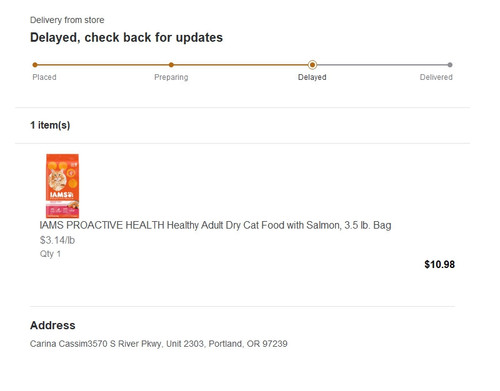Click the Preparing step label
The width and height of the screenshot is (500, 391).
pyautogui.click(x=171, y=77)
